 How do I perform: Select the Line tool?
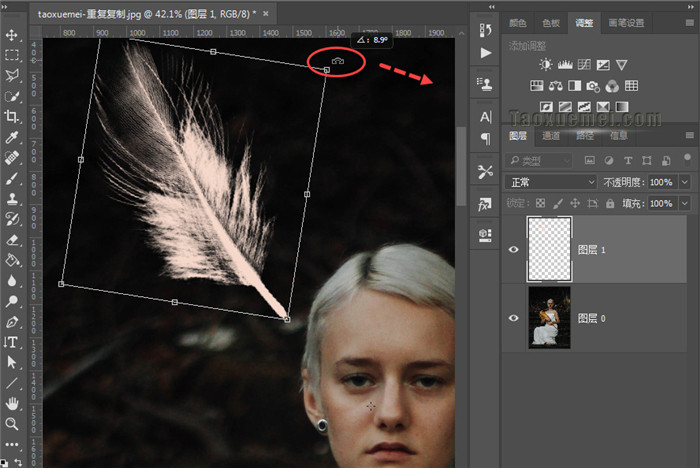tap(12, 383)
